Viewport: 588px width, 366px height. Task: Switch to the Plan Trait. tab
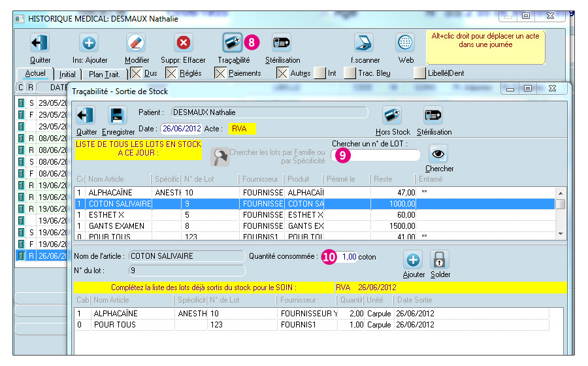coord(105,75)
